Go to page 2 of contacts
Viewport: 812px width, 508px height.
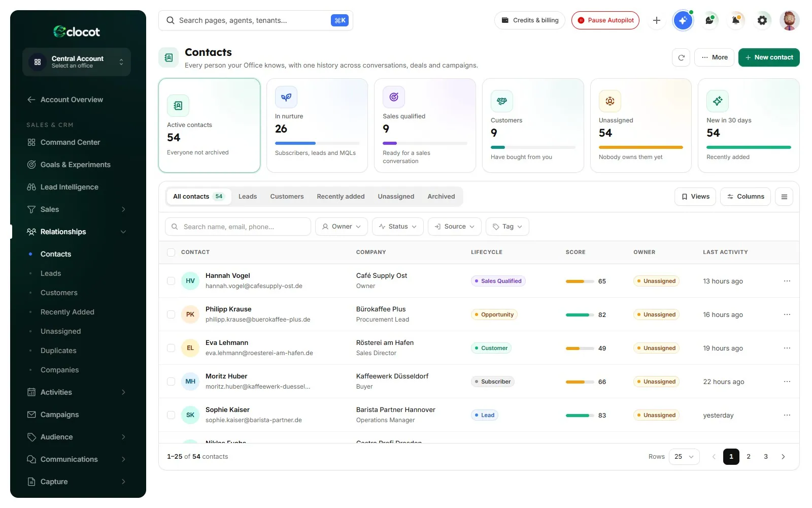click(749, 457)
